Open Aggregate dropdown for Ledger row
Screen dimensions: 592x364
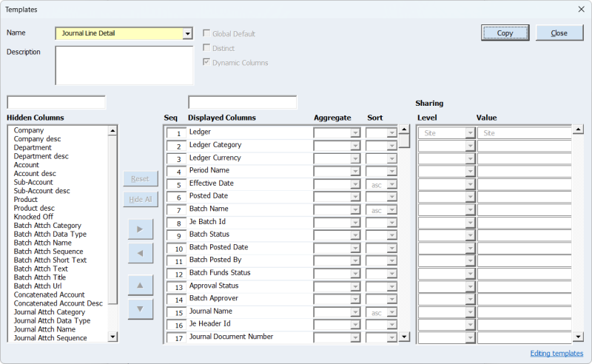(x=355, y=133)
